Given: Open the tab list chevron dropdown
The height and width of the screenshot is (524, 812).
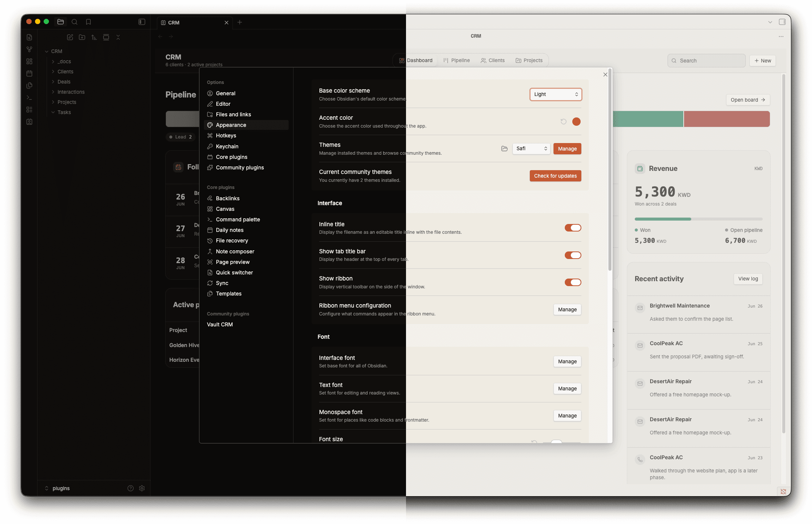Looking at the screenshot, I should [770, 22].
